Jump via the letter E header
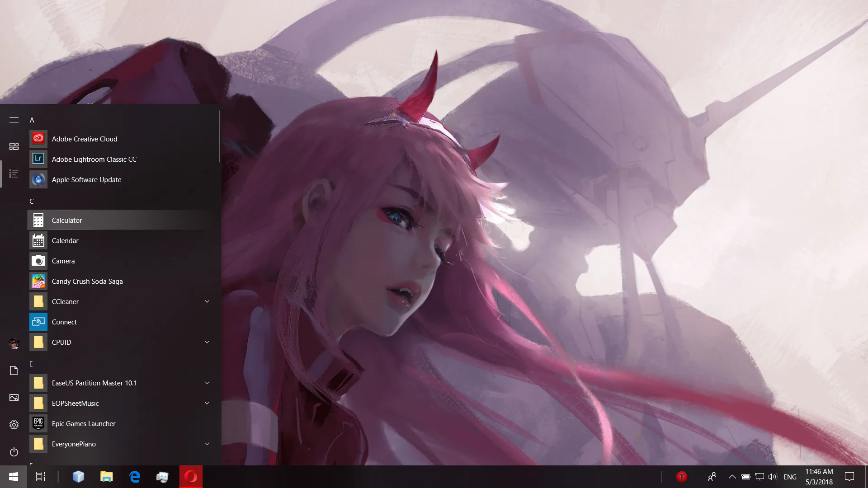 (x=31, y=364)
